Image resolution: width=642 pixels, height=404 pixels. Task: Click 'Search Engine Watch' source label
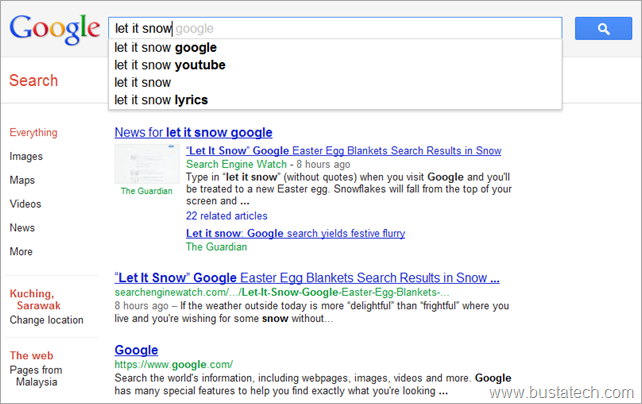(x=236, y=164)
